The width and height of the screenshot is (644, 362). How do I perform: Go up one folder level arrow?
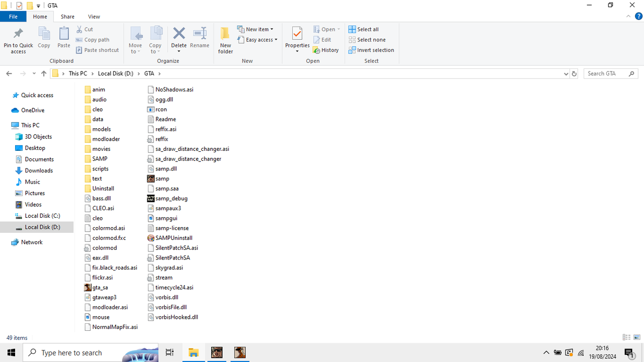(44, 73)
